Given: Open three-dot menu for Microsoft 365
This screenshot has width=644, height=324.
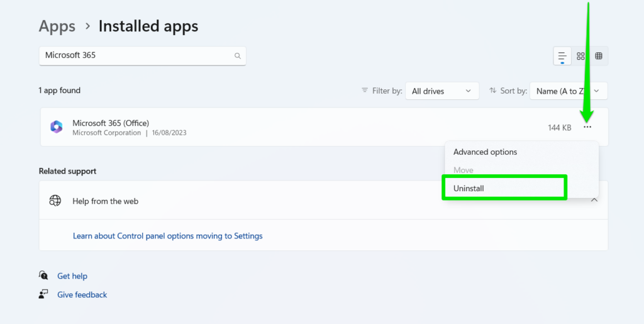Looking at the screenshot, I should (587, 127).
